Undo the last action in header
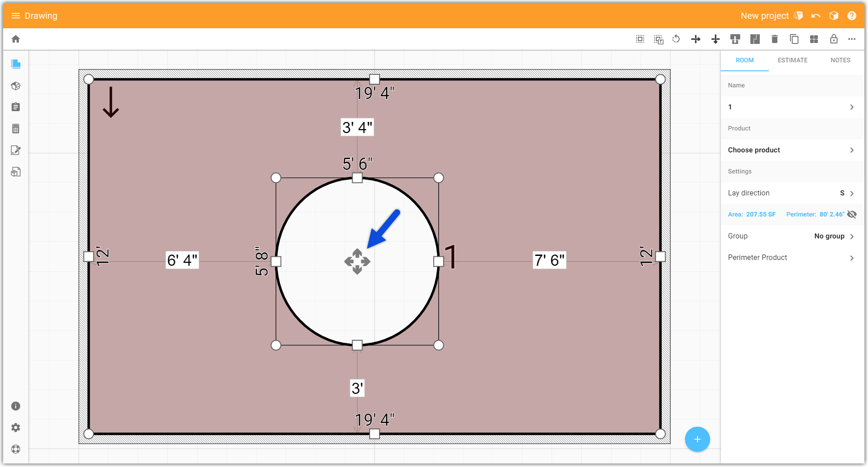Image resolution: width=868 pixels, height=467 pixels. pyautogui.click(x=816, y=16)
